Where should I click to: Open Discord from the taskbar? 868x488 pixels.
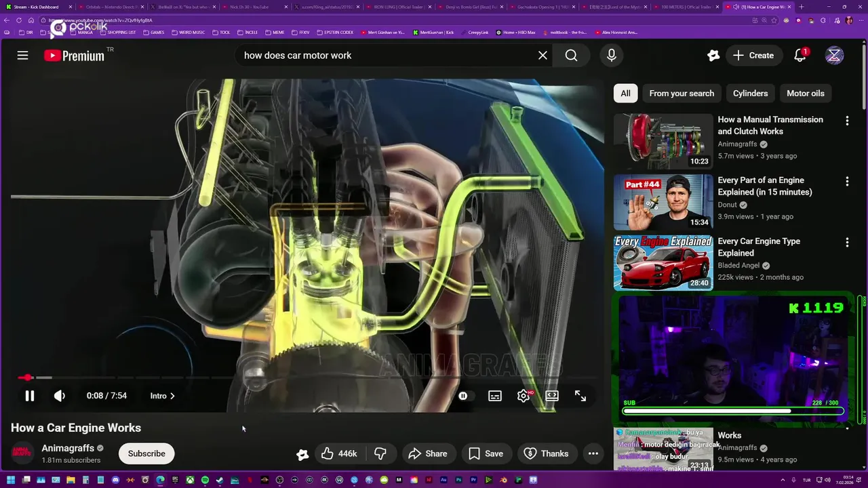point(115,480)
